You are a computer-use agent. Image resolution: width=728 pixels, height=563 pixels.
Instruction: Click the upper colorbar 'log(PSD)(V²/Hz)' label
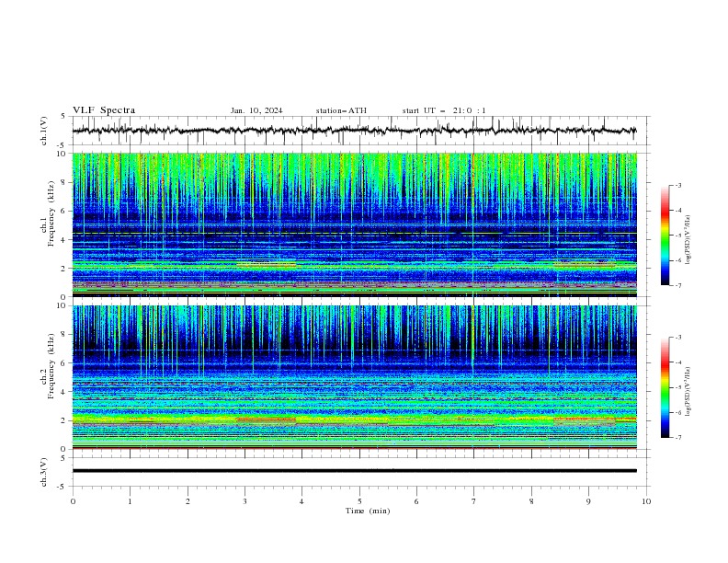point(688,240)
